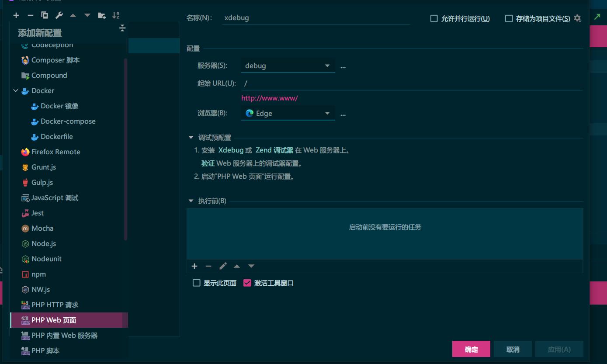The width and height of the screenshot is (607, 364).
Task: Click the configuration list scrollbar
Action: 126,149
